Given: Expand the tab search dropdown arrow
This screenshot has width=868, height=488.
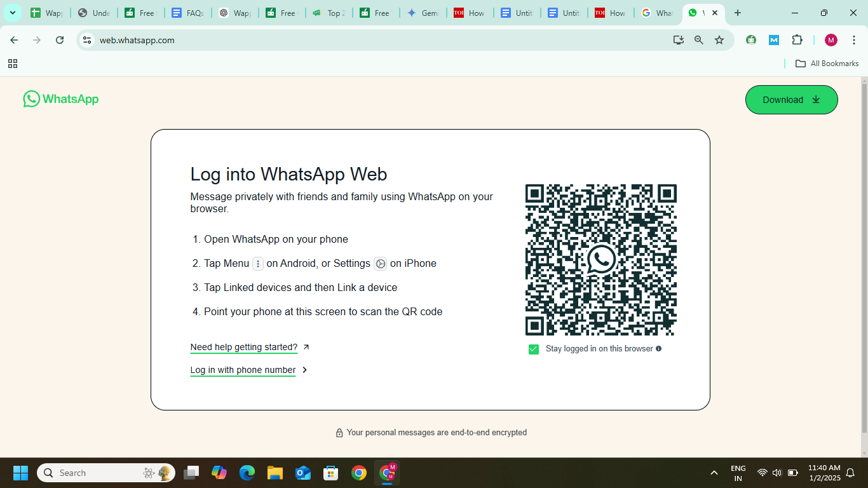Looking at the screenshot, I should 12,13.
